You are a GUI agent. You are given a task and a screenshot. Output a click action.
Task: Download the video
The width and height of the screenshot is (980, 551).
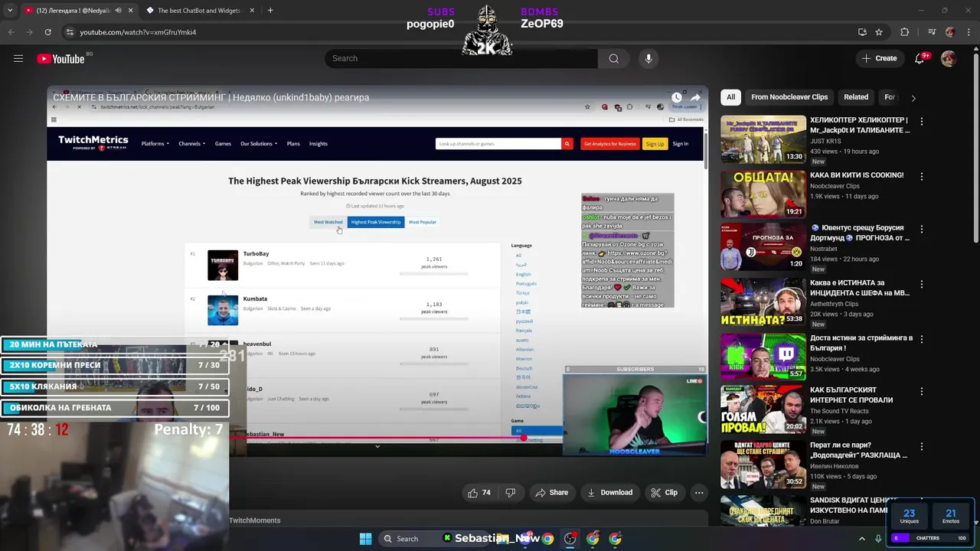[609, 493]
